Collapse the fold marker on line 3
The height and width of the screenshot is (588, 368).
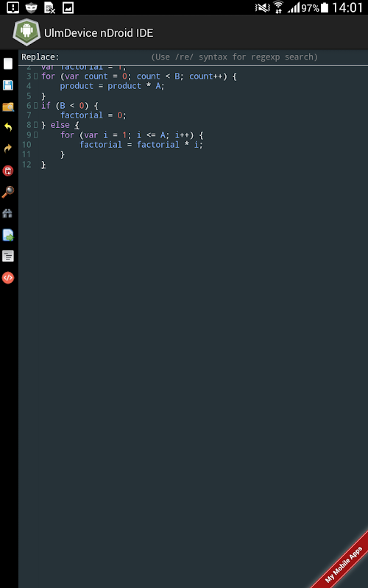tap(35, 76)
